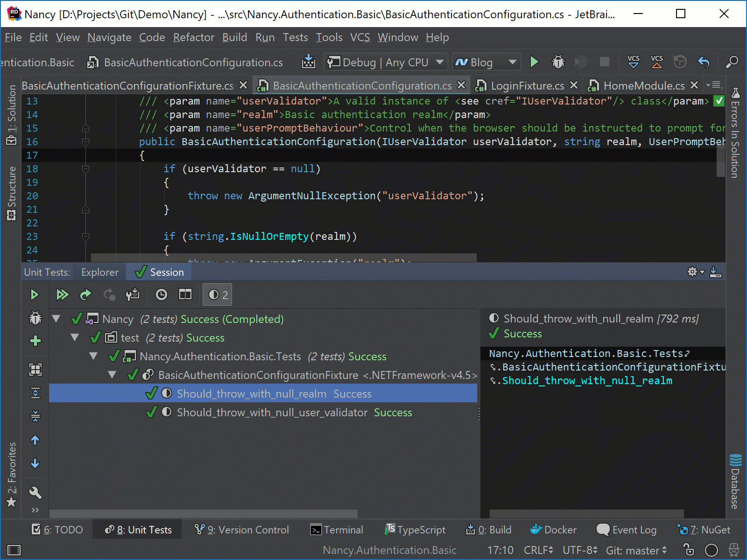Select Should_throw_with_null_realm link in output pane
The image size is (747, 560).
tap(587, 380)
